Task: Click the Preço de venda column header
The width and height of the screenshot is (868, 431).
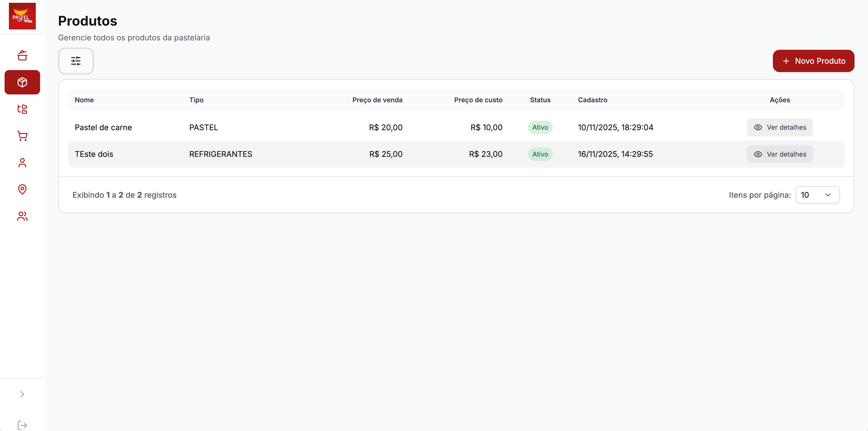Action: [377, 100]
